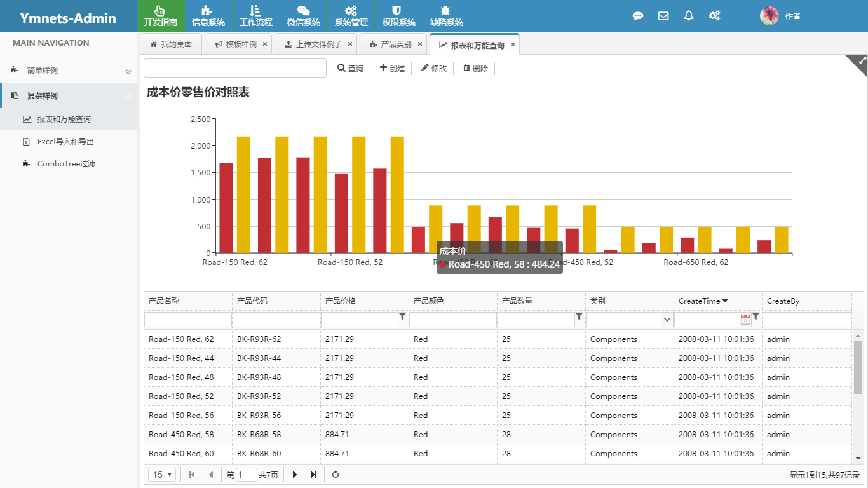Image resolution: width=868 pixels, height=488 pixels.
Task: Click the filter funnel for 产品价格 column
Action: [x=402, y=316]
